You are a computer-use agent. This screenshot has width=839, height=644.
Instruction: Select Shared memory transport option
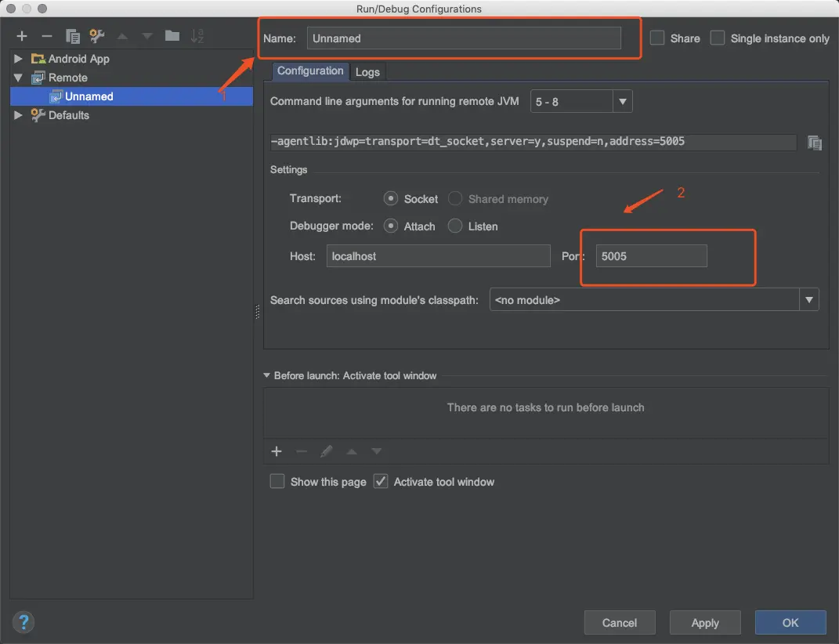click(455, 199)
